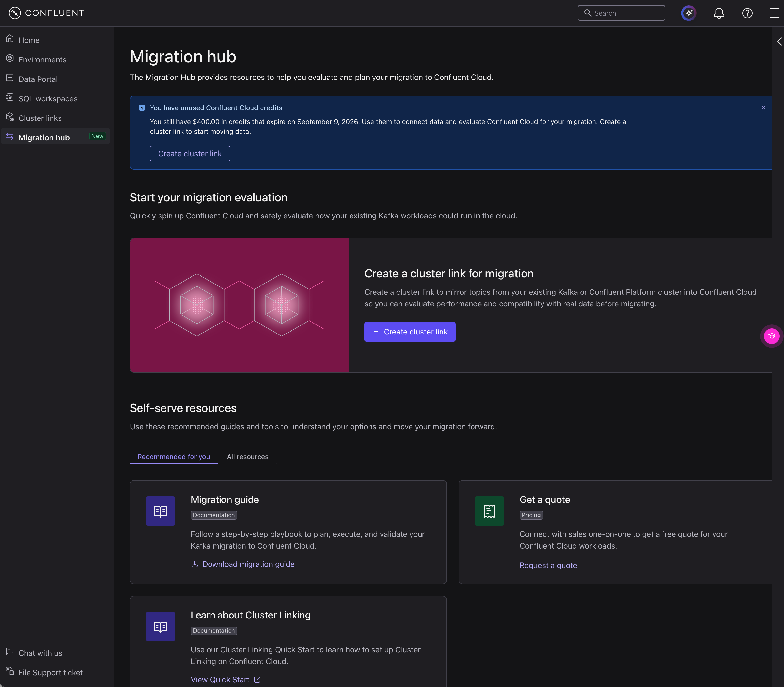Click the cluster link hexagon illustration

(239, 305)
